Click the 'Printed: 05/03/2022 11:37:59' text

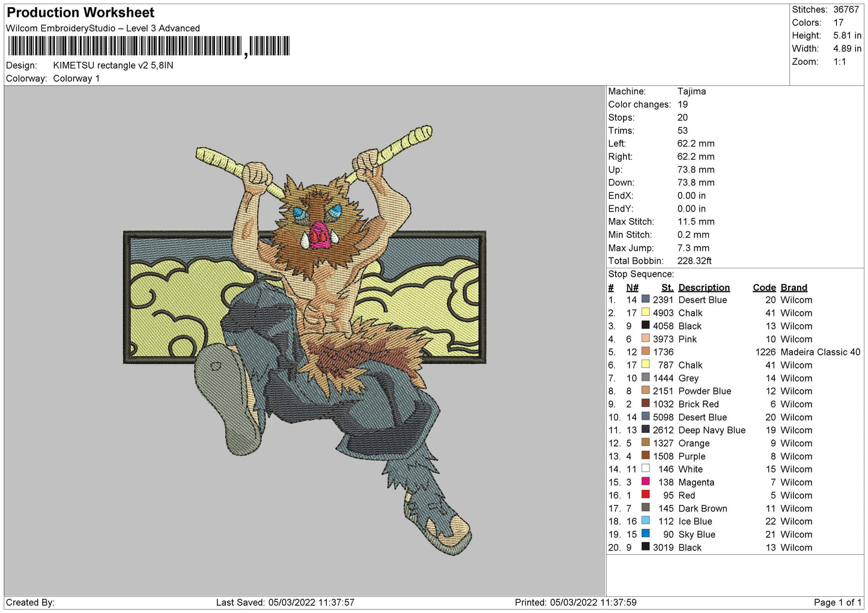575,602
